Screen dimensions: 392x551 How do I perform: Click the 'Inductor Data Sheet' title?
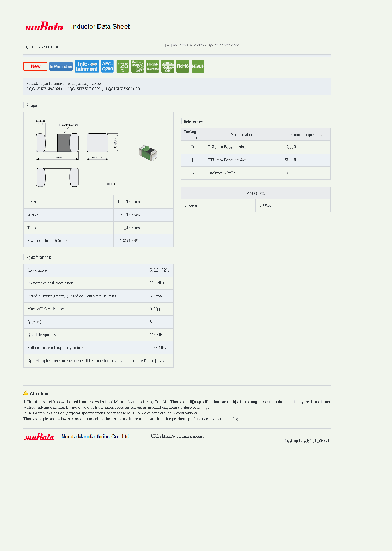101,26
